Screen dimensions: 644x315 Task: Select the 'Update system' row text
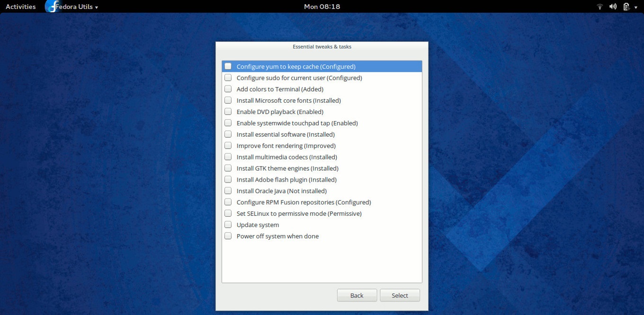pyautogui.click(x=258, y=225)
